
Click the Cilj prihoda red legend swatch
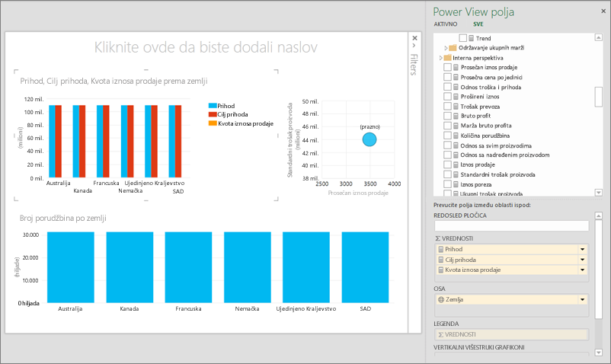pos(213,114)
